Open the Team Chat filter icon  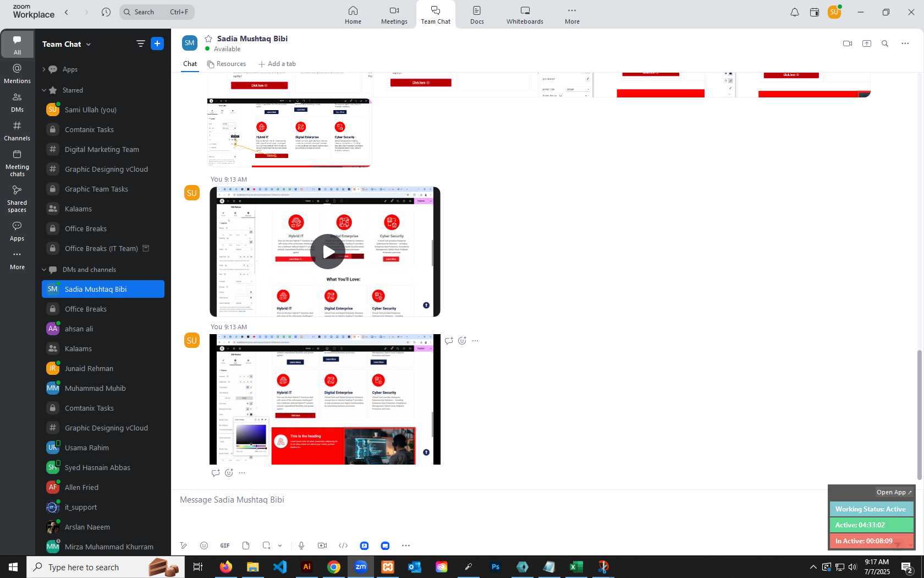pyautogui.click(x=141, y=43)
